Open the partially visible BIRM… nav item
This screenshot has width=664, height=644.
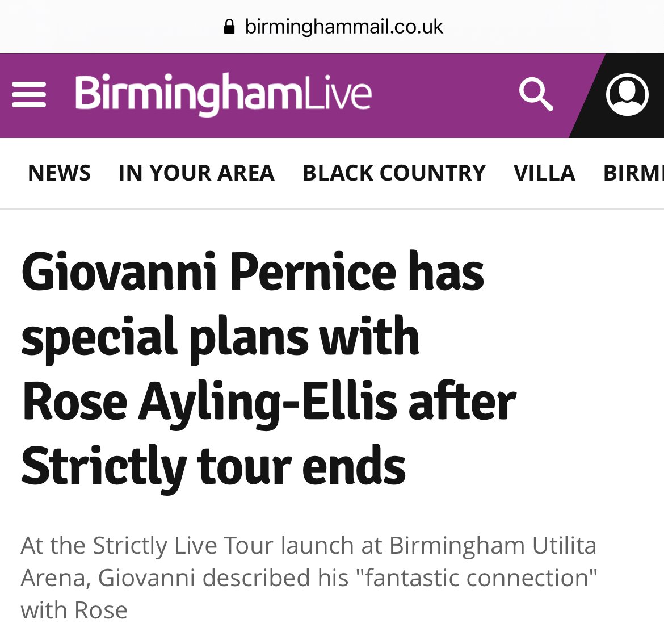(x=633, y=173)
